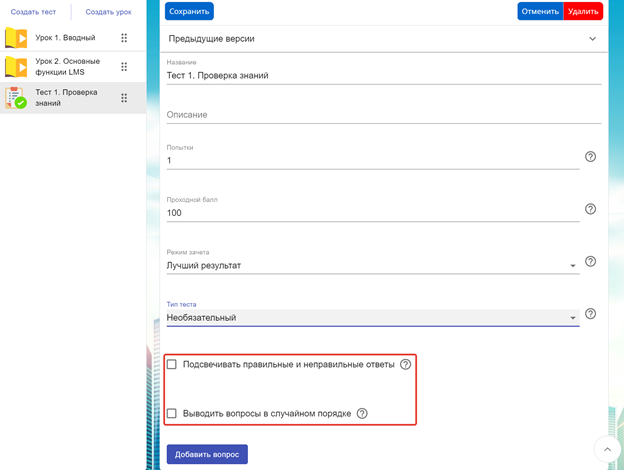This screenshot has width=624, height=470.
Task: Click help icon beside Режим зачета dropdown
Action: pos(590,261)
